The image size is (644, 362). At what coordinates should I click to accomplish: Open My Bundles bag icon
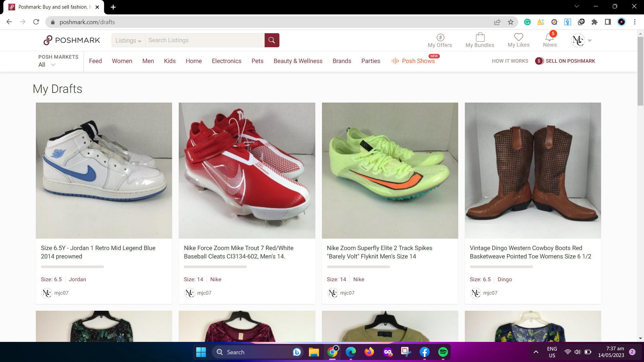point(480,37)
